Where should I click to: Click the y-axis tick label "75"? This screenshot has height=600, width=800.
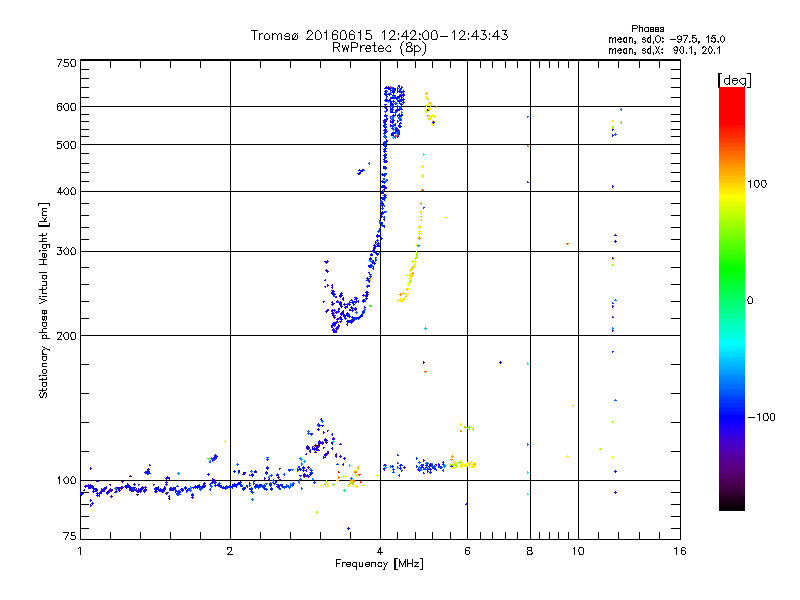click(70, 536)
